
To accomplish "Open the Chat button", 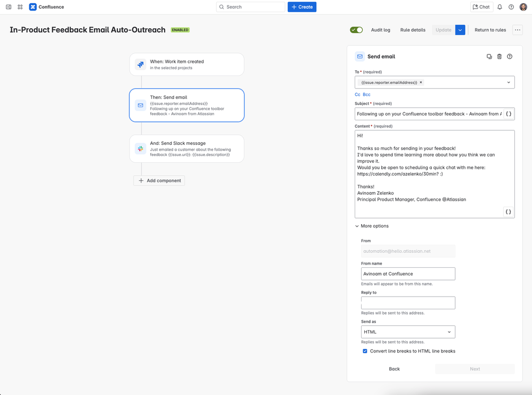I will click(481, 7).
